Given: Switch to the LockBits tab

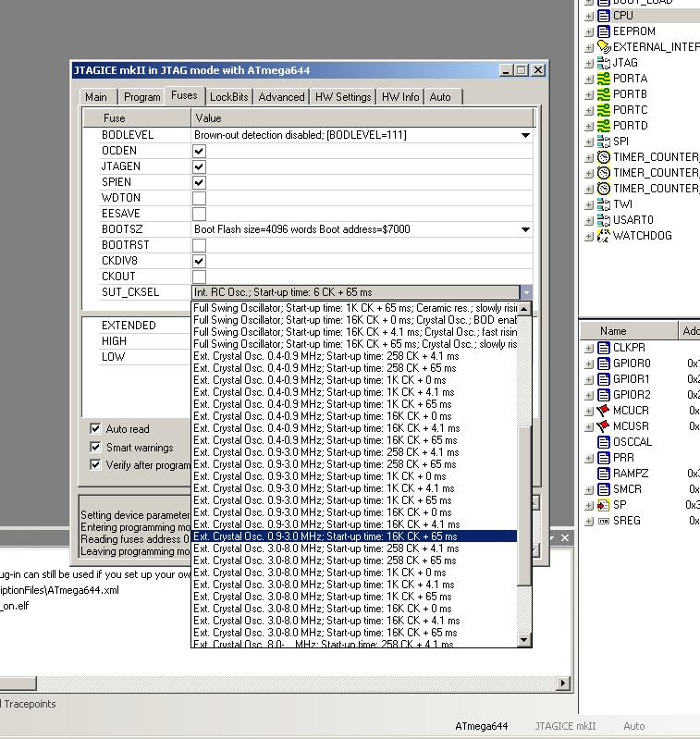Looking at the screenshot, I should point(229,96).
